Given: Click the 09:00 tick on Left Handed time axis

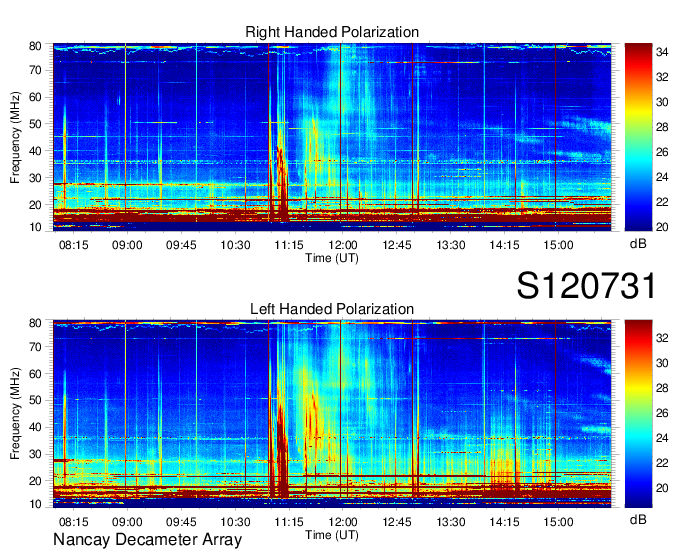Looking at the screenshot, I should tap(127, 522).
